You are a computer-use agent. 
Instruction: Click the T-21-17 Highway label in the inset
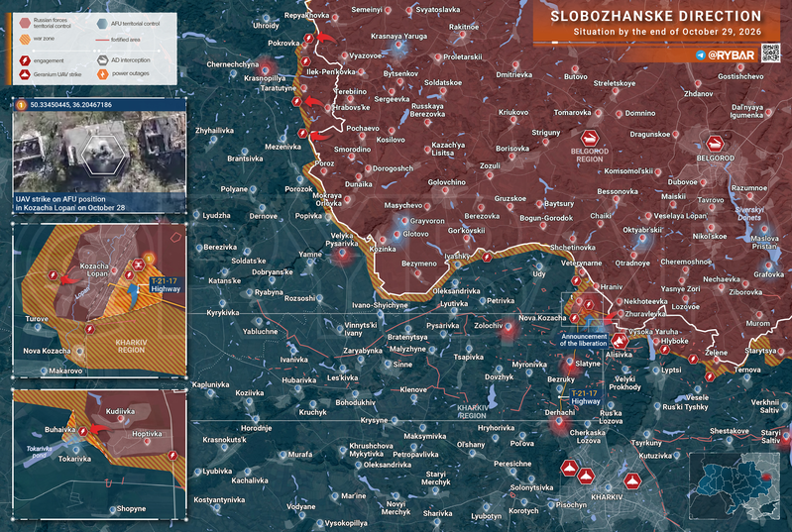(166, 285)
